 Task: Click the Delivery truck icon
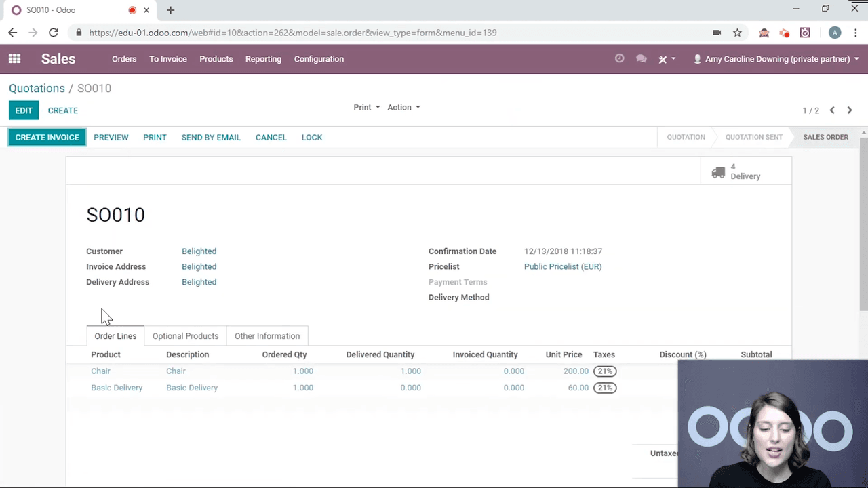[718, 172]
